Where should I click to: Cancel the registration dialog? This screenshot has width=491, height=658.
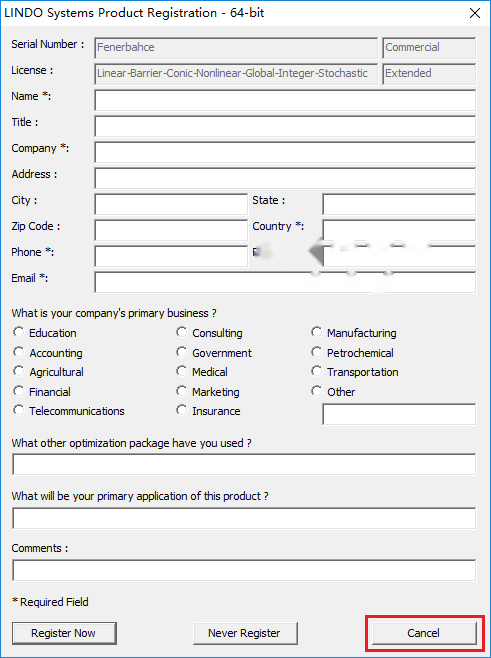[x=424, y=633]
